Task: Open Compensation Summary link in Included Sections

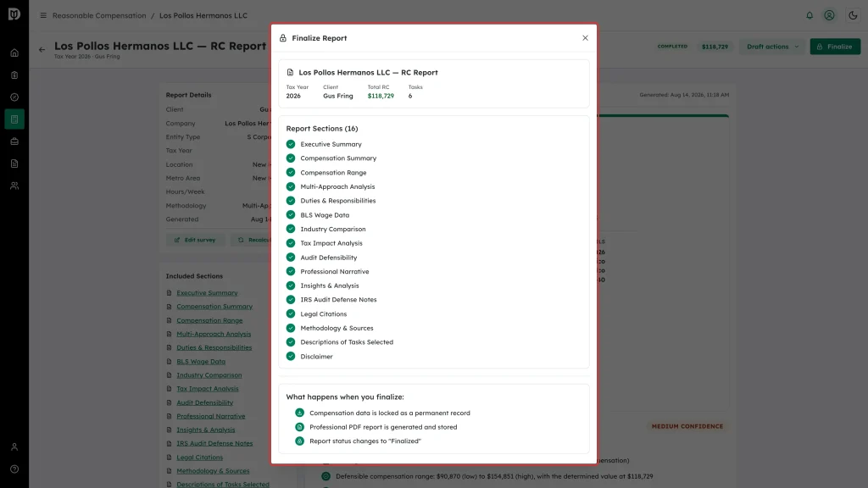Action: click(x=214, y=307)
